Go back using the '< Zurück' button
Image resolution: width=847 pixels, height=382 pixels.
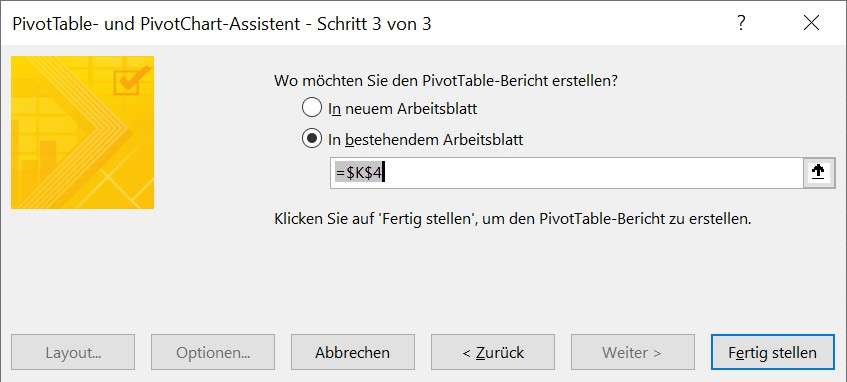493,352
